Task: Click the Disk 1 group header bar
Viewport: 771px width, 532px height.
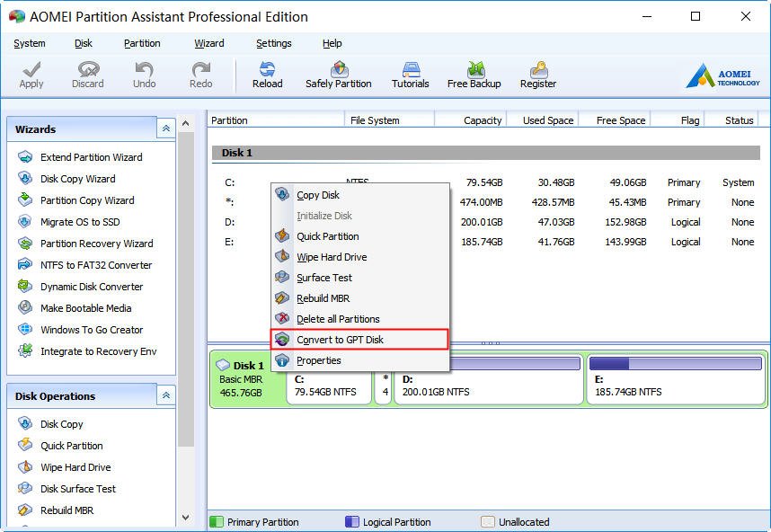Action: click(486, 153)
